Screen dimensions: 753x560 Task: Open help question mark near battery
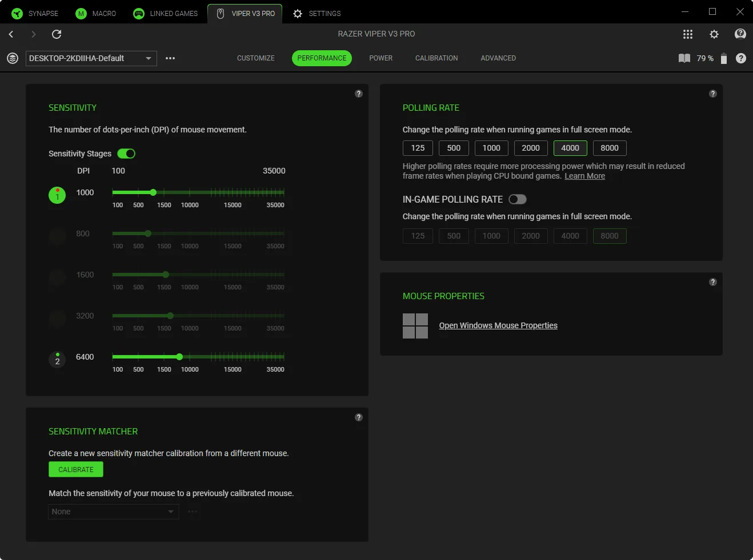click(x=741, y=58)
